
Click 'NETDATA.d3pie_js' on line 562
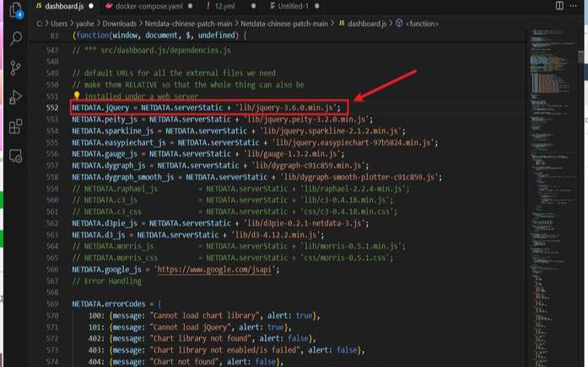(x=105, y=224)
